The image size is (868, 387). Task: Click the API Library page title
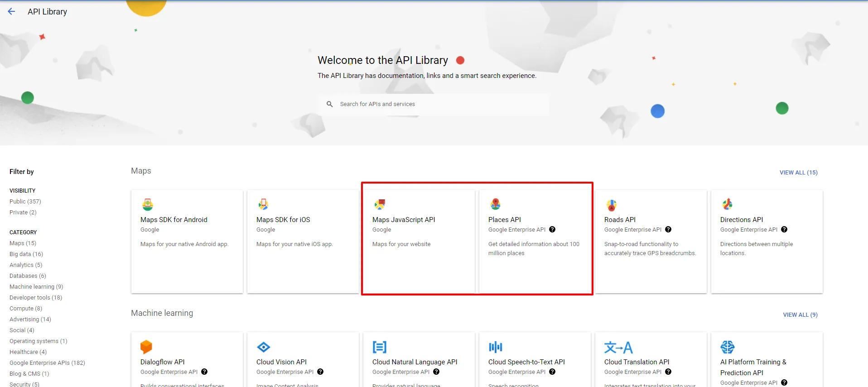[48, 12]
